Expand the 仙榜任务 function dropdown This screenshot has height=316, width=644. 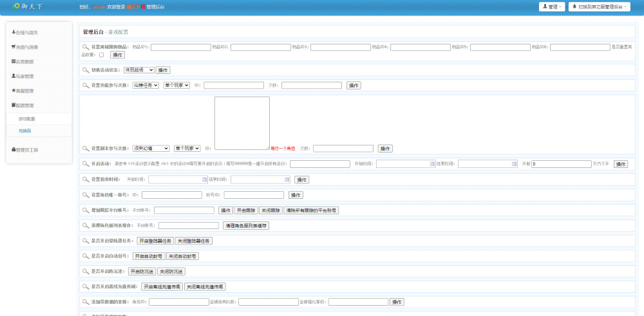(x=146, y=85)
